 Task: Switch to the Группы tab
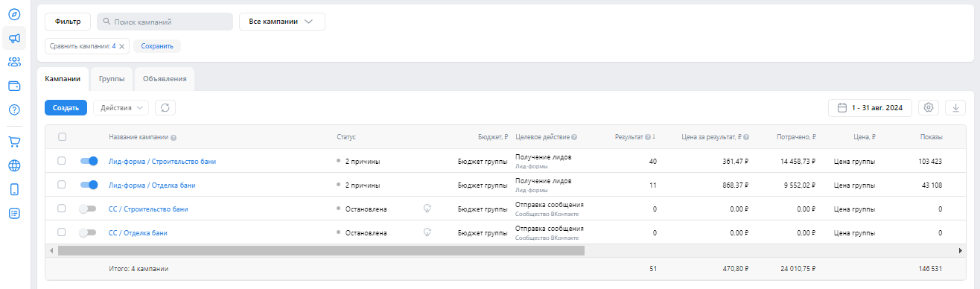click(112, 78)
